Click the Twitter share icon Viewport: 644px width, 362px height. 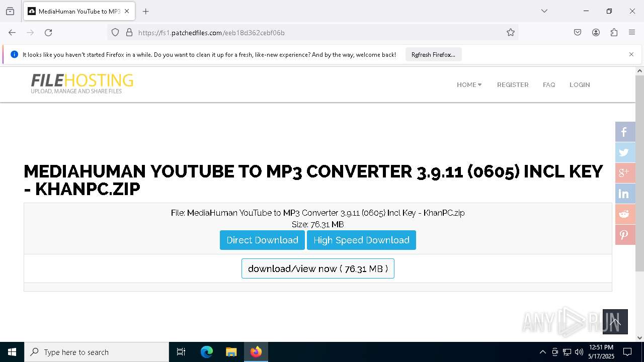(625, 153)
